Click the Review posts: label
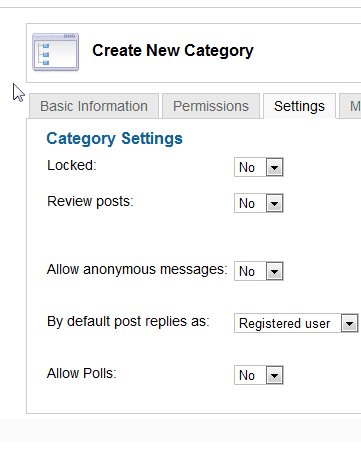The height and width of the screenshot is (470, 361). 90,202
